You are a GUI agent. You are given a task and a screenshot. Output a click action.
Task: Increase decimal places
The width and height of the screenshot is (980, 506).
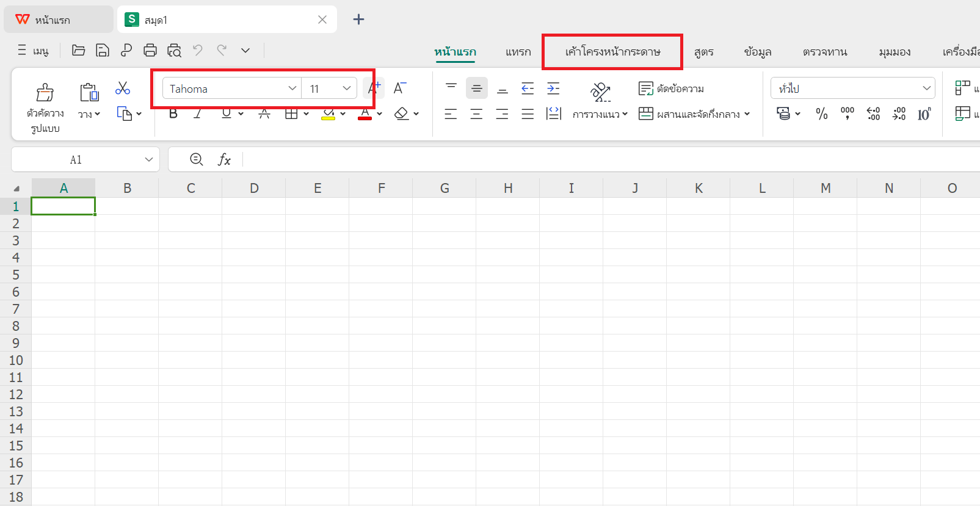point(873,114)
